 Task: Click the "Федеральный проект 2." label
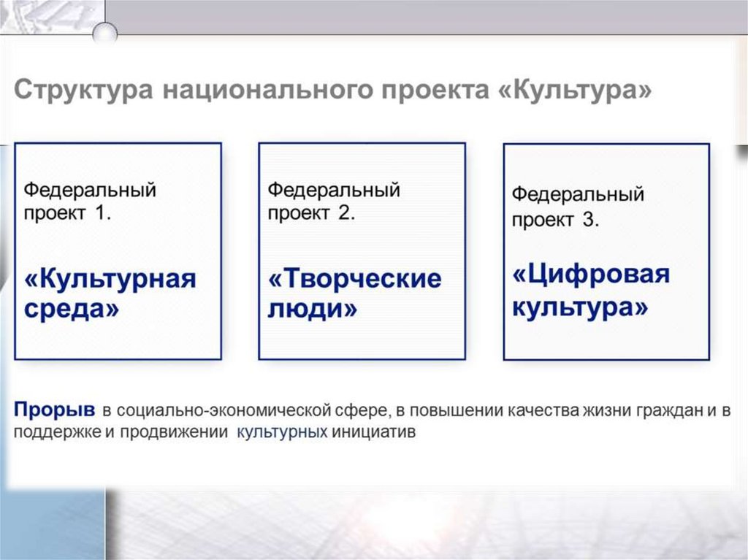pyautogui.click(x=333, y=202)
